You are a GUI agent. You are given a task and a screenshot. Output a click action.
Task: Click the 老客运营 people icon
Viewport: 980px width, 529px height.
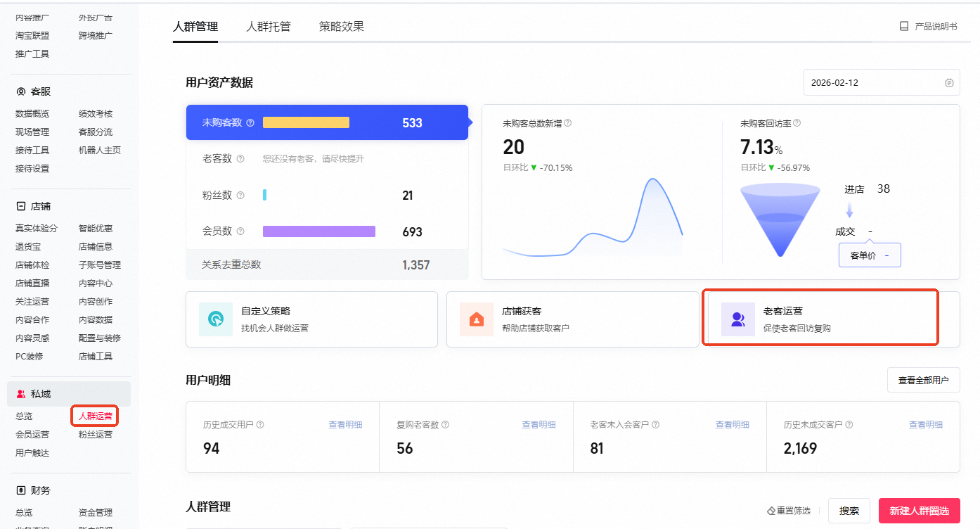coord(738,319)
